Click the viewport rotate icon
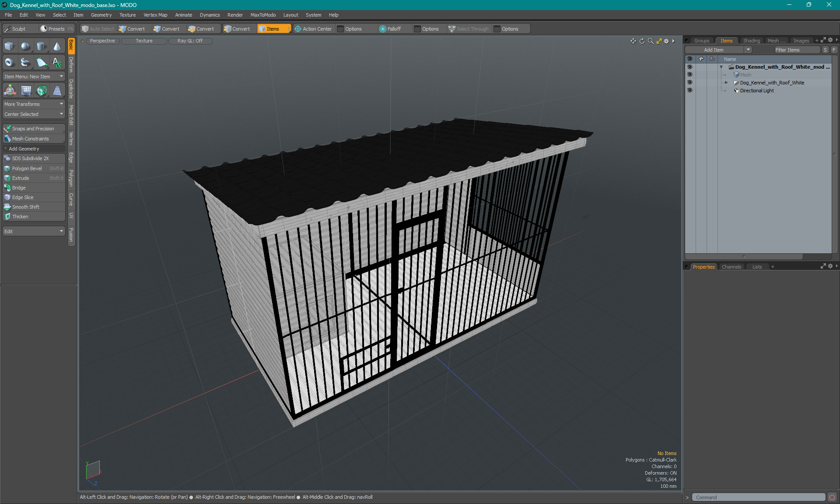The height and width of the screenshot is (504, 840). click(x=642, y=41)
